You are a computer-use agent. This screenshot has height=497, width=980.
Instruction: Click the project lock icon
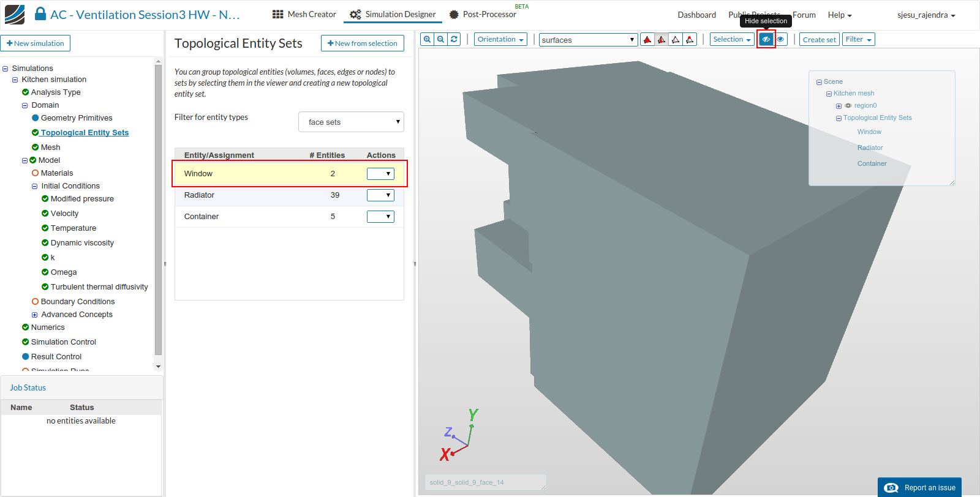(x=40, y=14)
